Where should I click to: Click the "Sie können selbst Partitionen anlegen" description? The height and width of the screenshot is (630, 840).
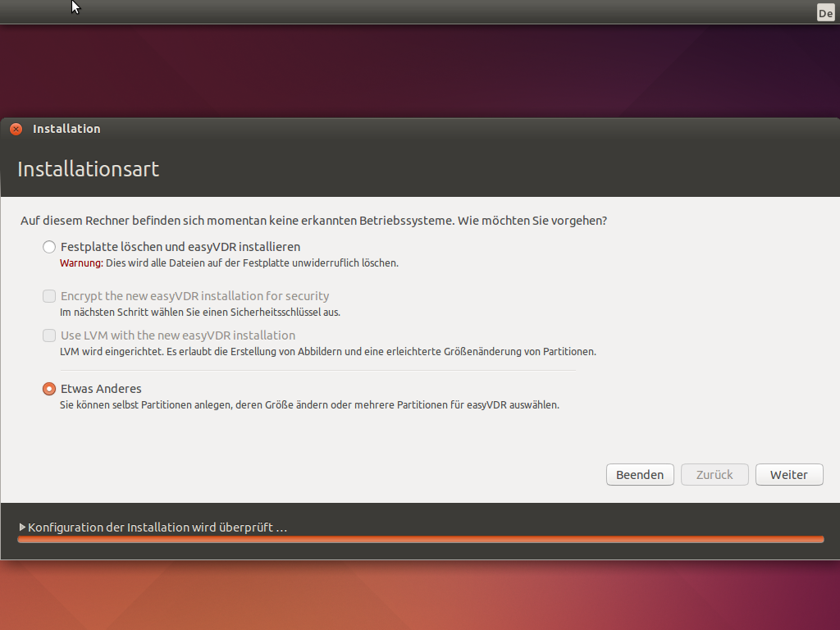click(x=309, y=405)
